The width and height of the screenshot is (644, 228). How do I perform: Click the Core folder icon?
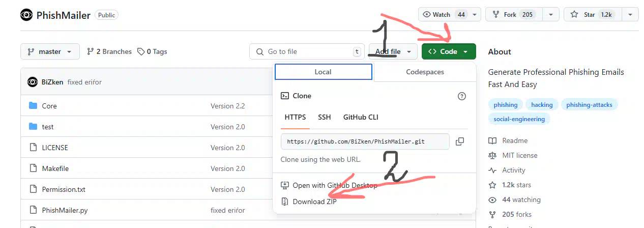click(33, 106)
